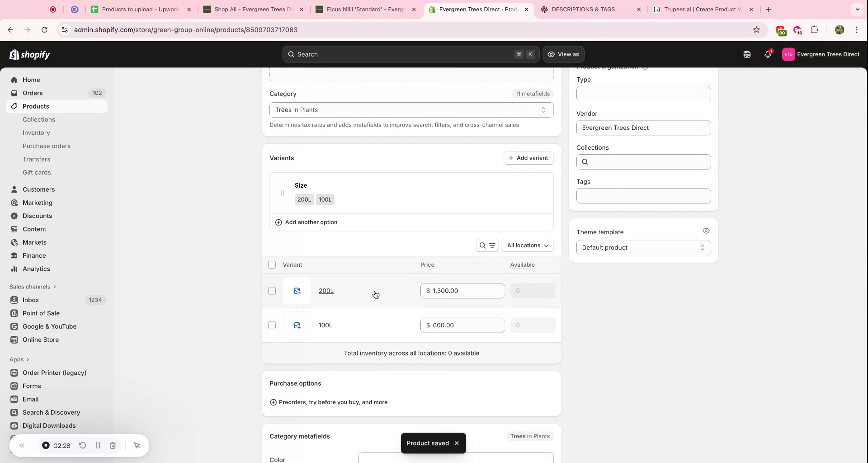Click the Add variant button

[x=528, y=158]
